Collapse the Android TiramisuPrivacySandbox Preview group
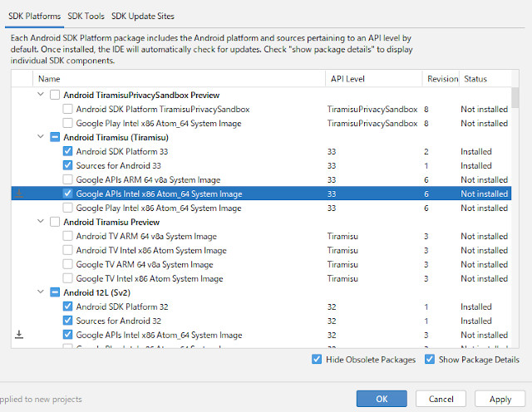This screenshot has width=532, height=412. 41,94
